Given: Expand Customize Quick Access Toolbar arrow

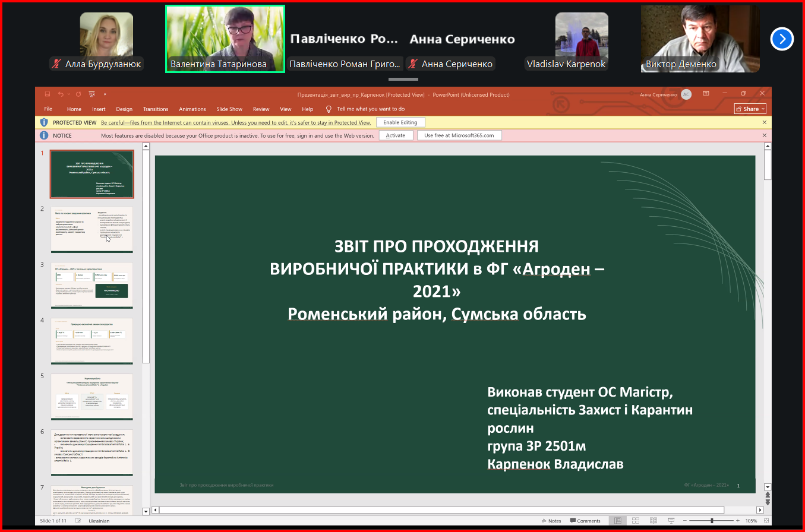Looking at the screenshot, I should point(105,94).
